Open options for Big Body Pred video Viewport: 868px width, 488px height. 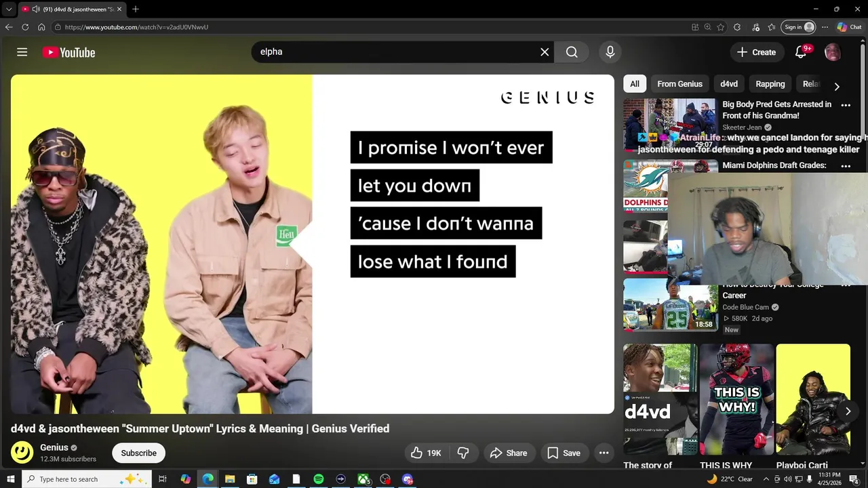click(846, 105)
